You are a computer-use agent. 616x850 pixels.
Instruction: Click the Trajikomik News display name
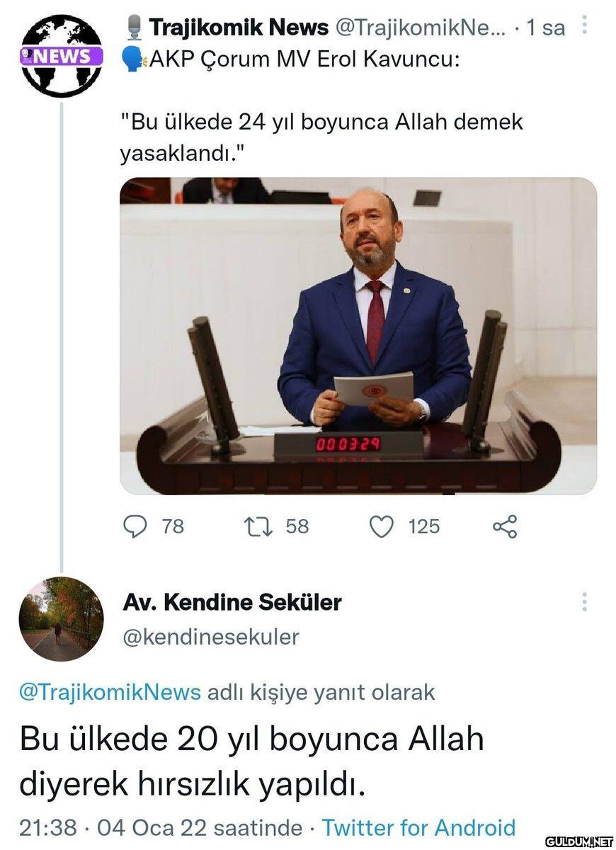tap(239, 28)
